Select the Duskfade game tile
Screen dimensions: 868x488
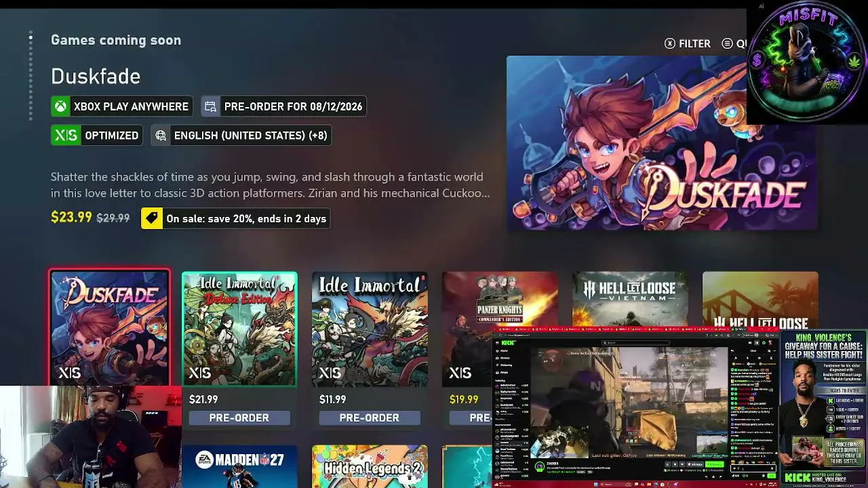[x=109, y=328]
